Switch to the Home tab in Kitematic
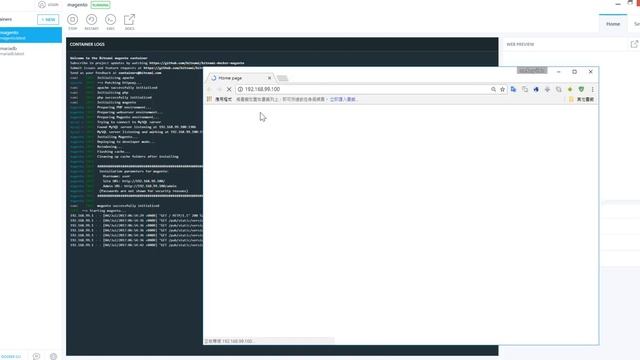This screenshot has width=640, height=360. pyautogui.click(x=613, y=24)
